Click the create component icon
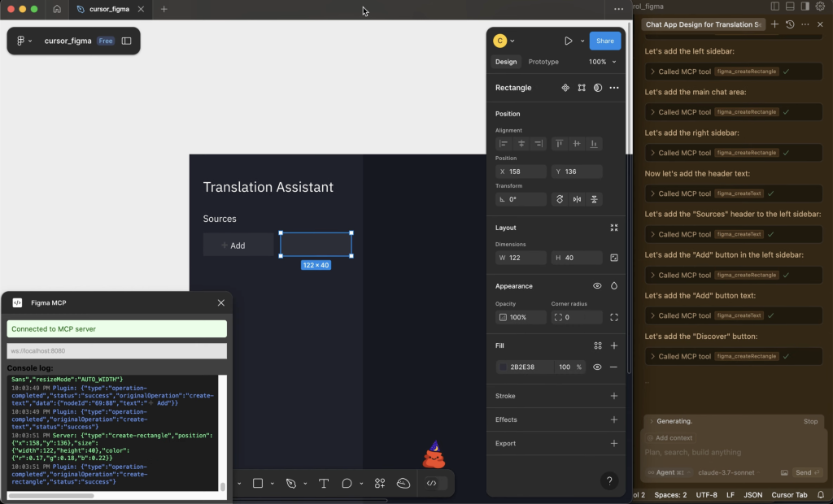The image size is (833, 504). tap(565, 88)
